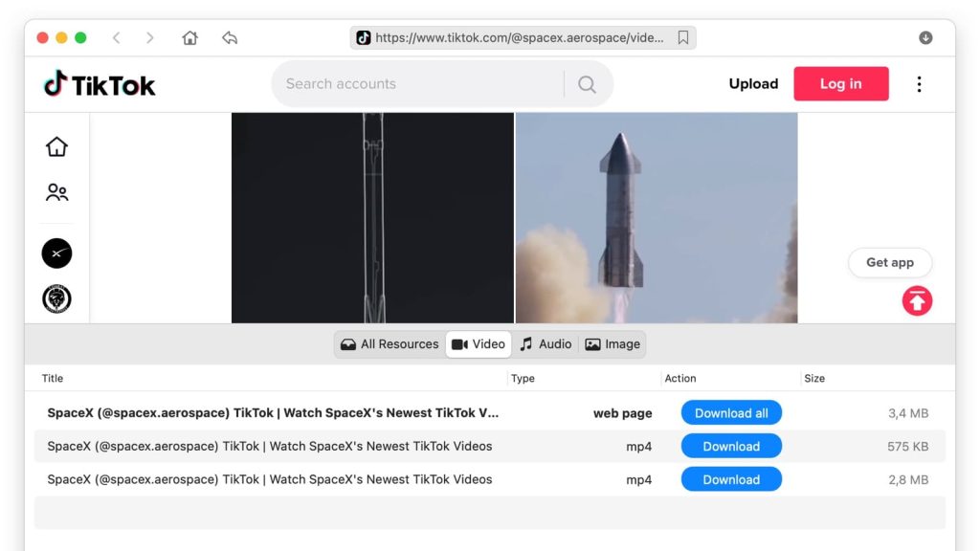Open downloads with the arrow circle icon

coord(925,38)
